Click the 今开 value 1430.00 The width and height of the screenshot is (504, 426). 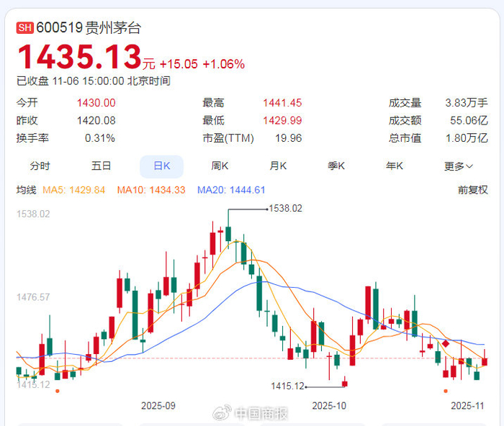(96, 103)
